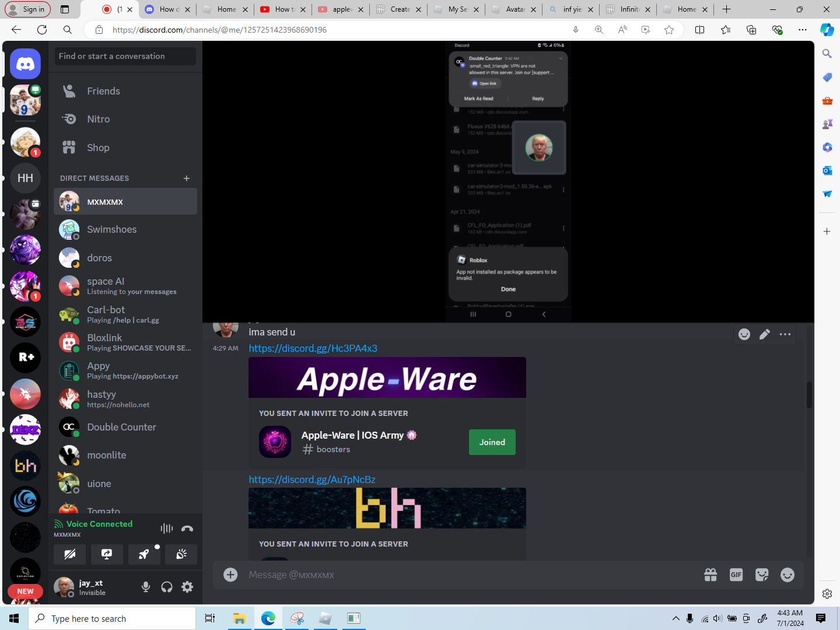Open the R+ server icon
840x630 pixels.
click(x=25, y=357)
